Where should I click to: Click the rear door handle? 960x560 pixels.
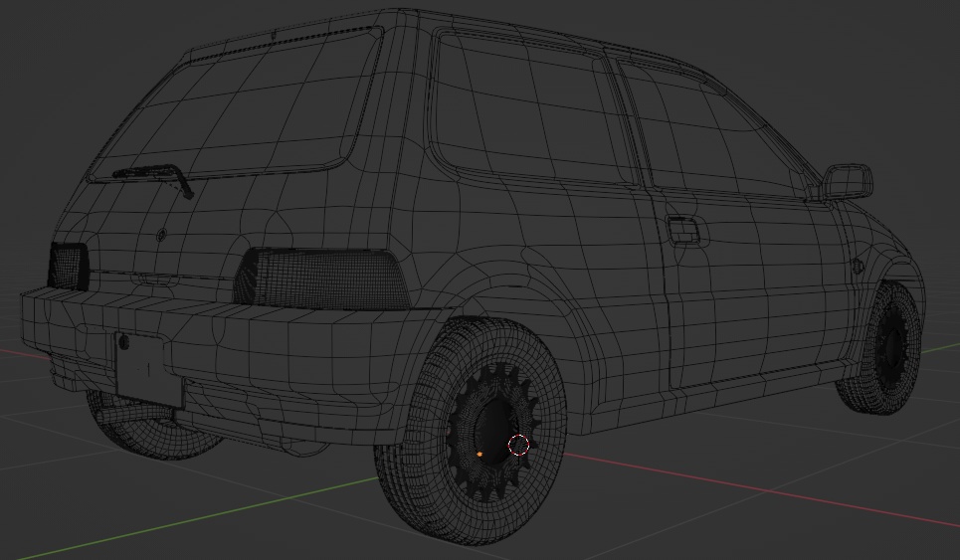click(683, 232)
